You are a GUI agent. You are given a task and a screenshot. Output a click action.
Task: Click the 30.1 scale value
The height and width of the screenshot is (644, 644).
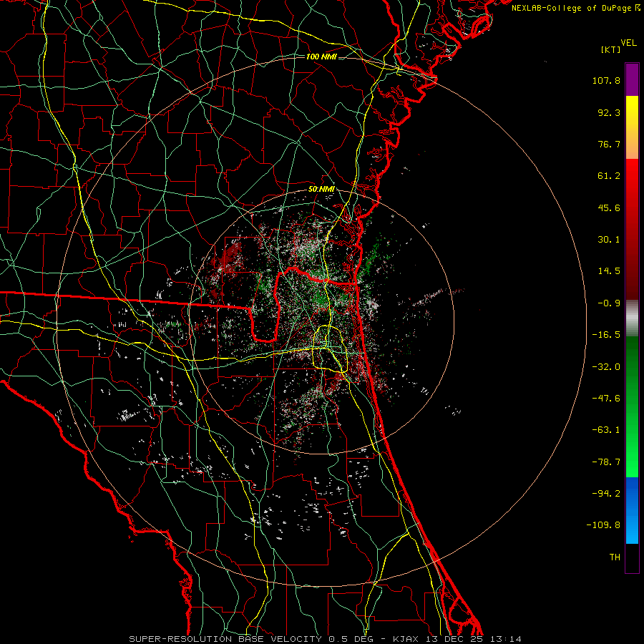pyautogui.click(x=609, y=240)
